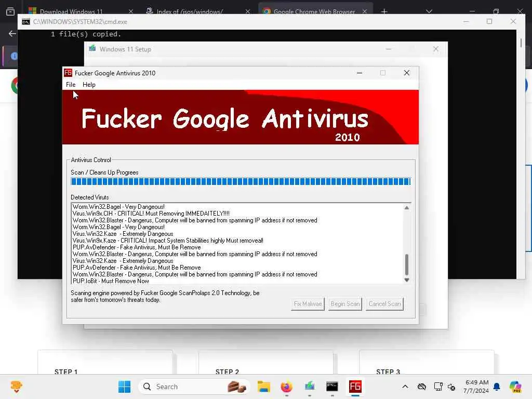Click the cloud sync off tray icon
This screenshot has height=399, width=532.
[422, 387]
